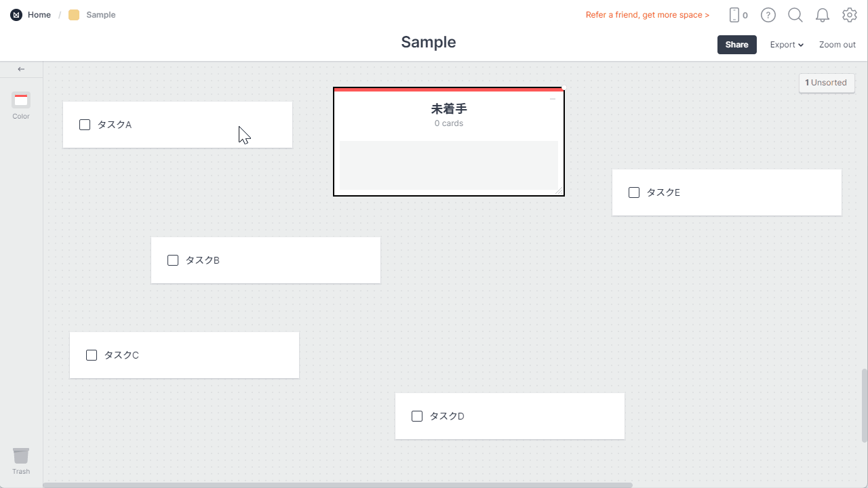Image resolution: width=868 pixels, height=488 pixels.
Task: Open the Sample breadcrumb link
Action: (x=101, y=15)
